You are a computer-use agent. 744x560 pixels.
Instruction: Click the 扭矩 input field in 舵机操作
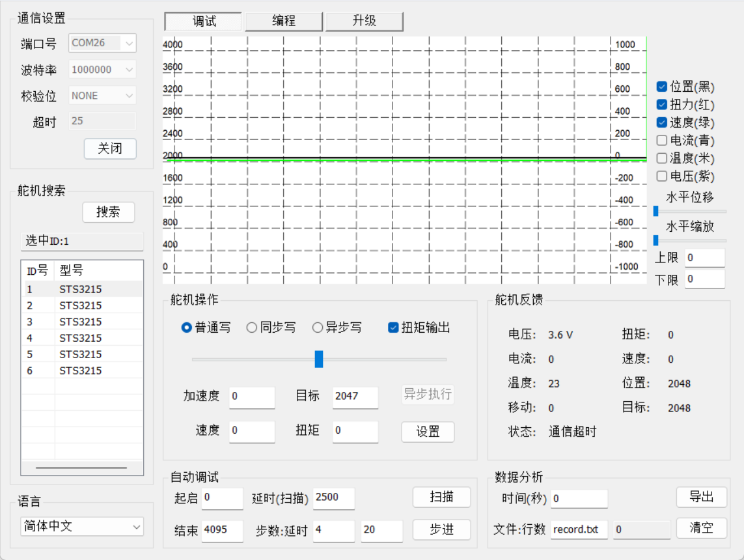coord(355,430)
